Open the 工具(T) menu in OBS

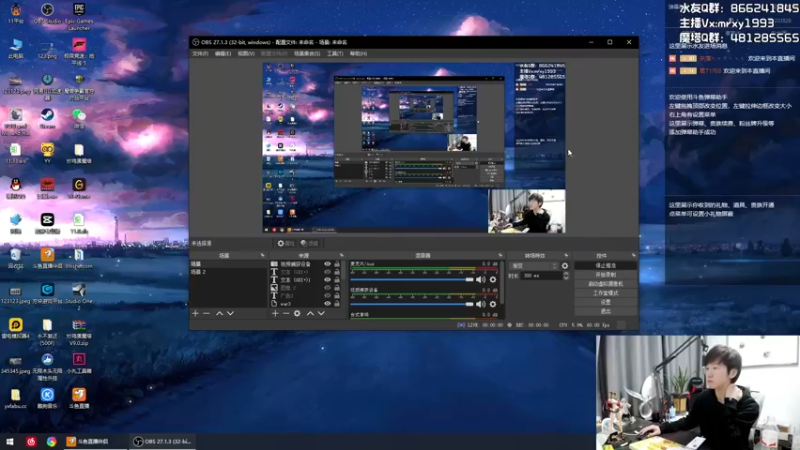point(335,54)
